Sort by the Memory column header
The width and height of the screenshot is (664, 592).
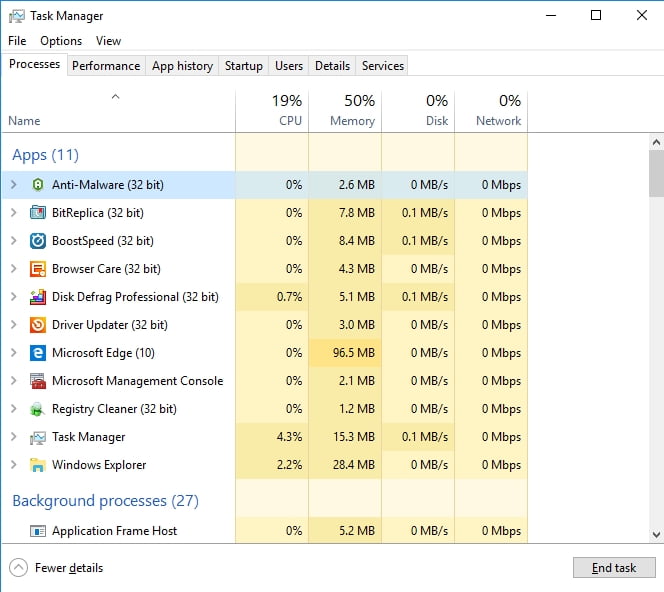[x=345, y=111]
